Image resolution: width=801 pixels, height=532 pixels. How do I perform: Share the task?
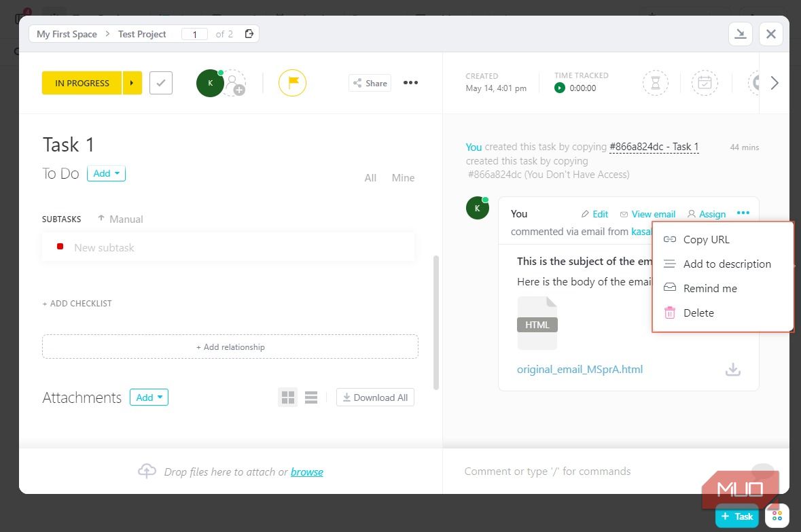pyautogui.click(x=370, y=83)
